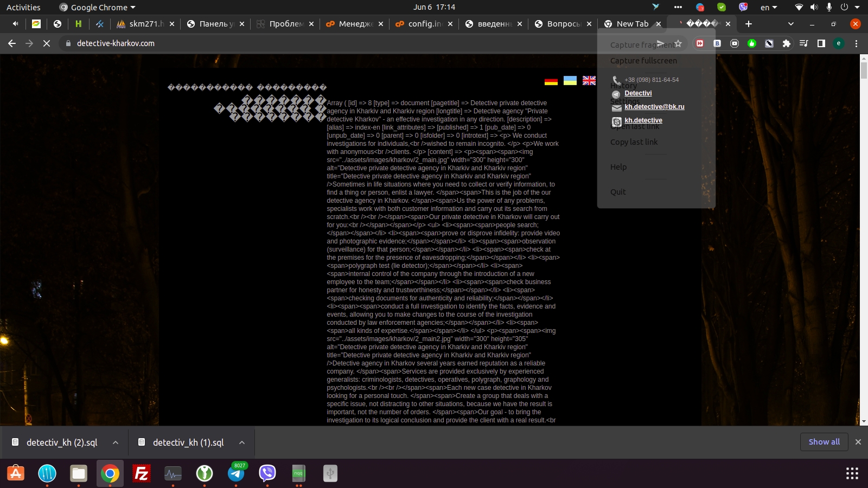Open Telegram from the dock

pyautogui.click(x=236, y=473)
